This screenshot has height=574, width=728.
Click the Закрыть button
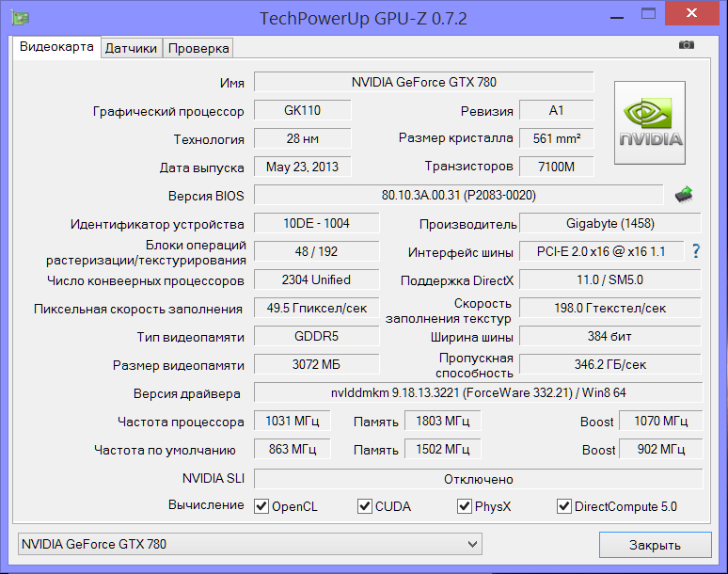point(655,545)
